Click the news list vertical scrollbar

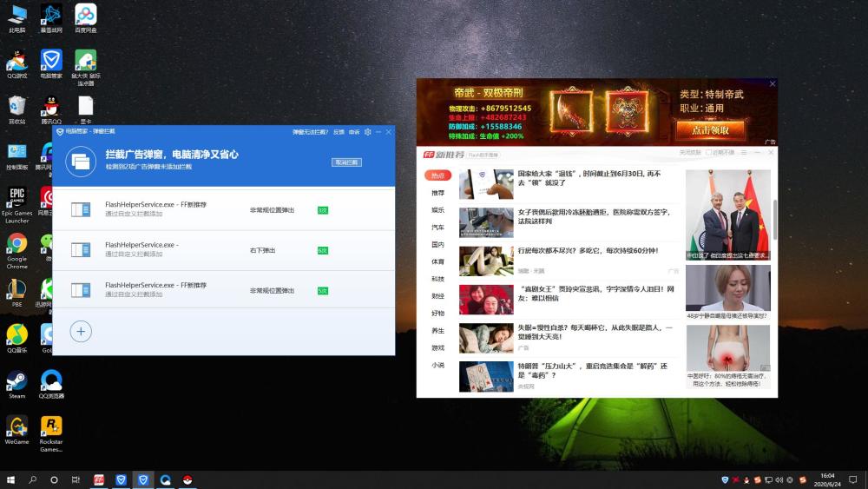click(x=774, y=219)
